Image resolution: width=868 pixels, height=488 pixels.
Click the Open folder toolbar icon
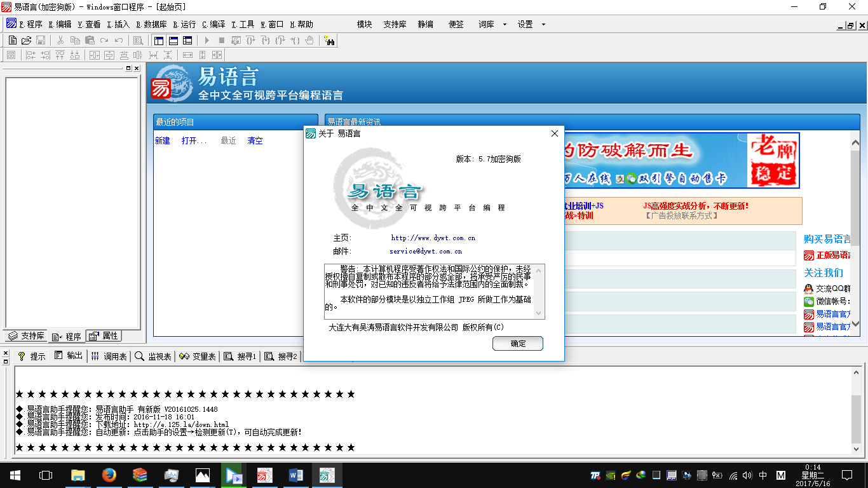pos(26,40)
